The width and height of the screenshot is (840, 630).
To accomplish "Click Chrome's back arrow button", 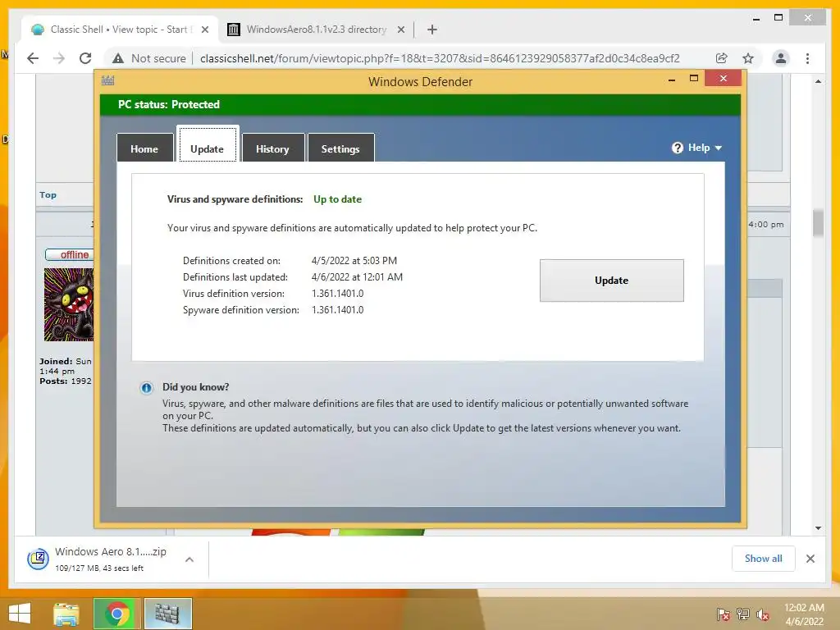I will (33, 58).
